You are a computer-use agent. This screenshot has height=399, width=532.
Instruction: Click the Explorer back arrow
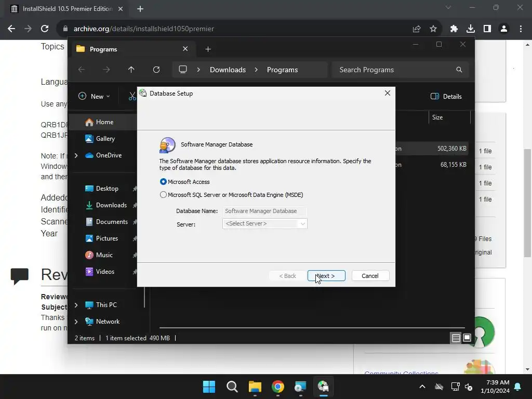pos(82,70)
